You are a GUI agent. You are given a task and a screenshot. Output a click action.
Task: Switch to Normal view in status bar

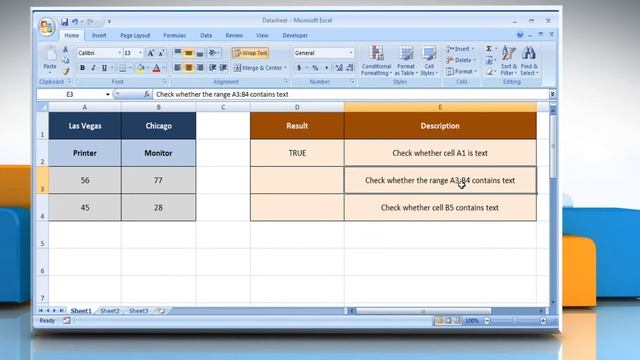pos(439,321)
